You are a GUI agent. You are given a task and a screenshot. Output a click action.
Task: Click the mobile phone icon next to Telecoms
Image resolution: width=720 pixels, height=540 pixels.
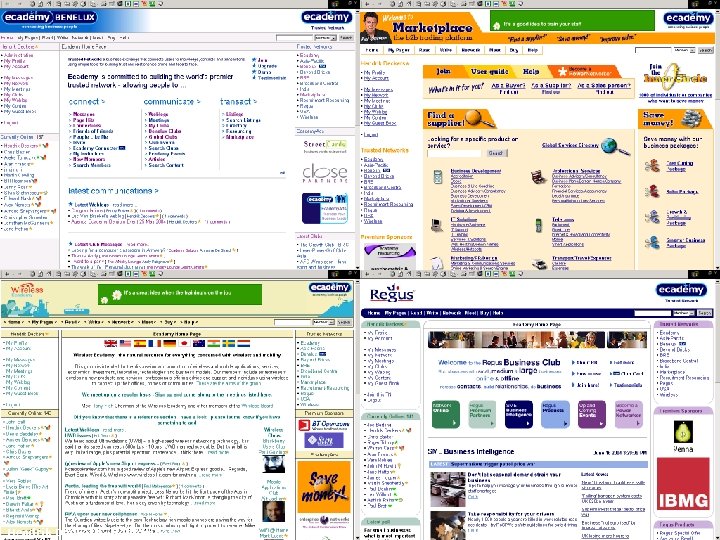[x=539, y=225]
